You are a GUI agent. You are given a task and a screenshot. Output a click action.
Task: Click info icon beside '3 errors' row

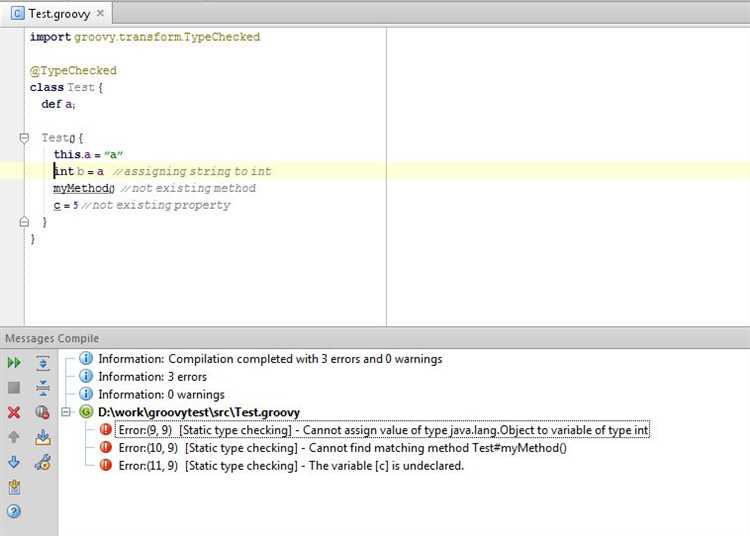pyautogui.click(x=86, y=376)
